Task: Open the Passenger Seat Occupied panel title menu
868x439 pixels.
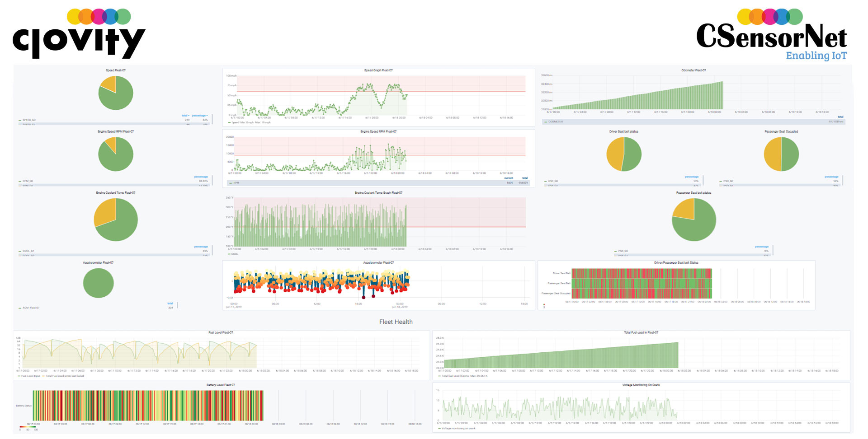Action: pyautogui.click(x=781, y=131)
